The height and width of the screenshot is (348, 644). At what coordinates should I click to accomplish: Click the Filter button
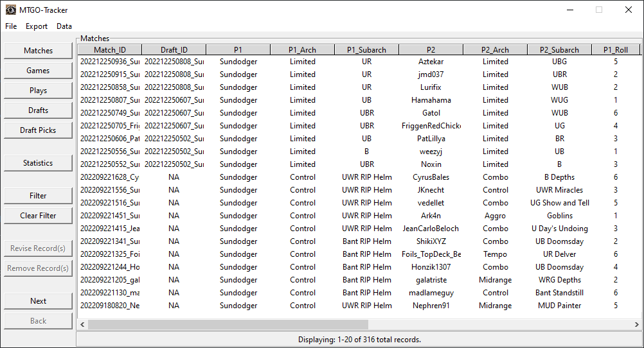tap(38, 196)
